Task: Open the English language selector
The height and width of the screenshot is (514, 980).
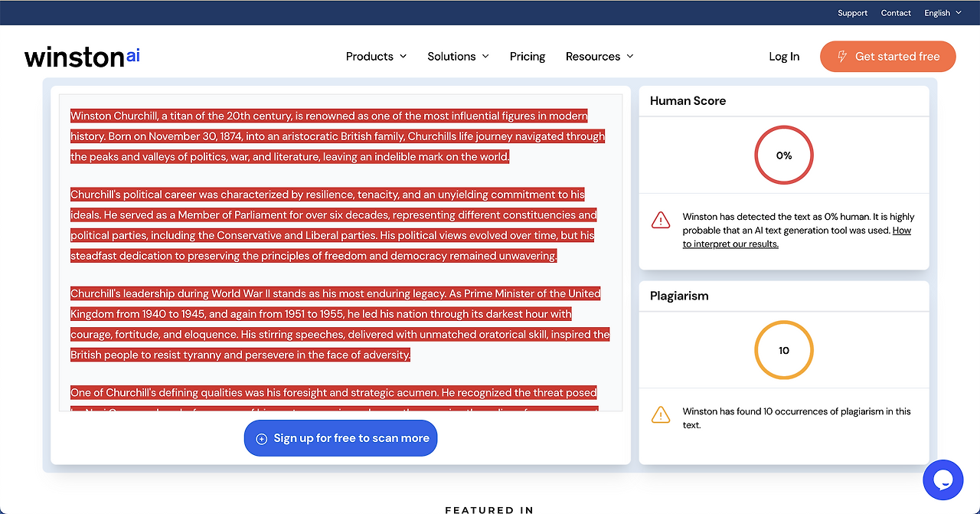Action: click(x=942, y=13)
